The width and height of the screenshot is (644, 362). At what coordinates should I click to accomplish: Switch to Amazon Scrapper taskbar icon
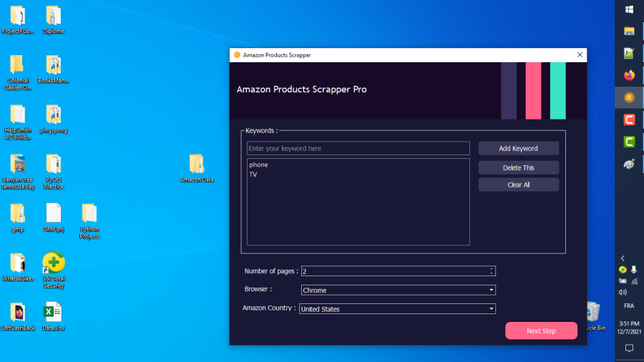tap(629, 98)
